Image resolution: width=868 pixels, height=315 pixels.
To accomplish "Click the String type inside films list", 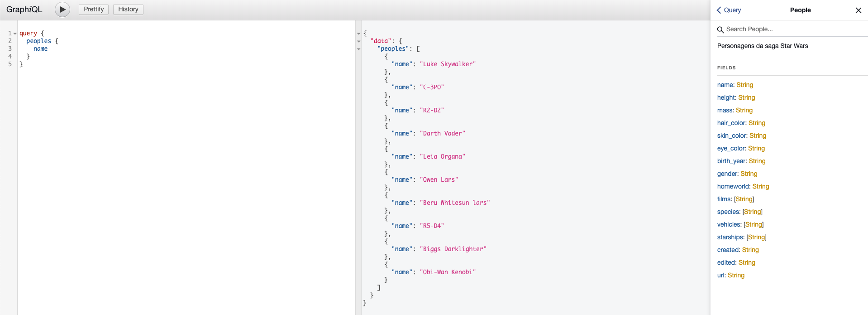I will point(744,199).
